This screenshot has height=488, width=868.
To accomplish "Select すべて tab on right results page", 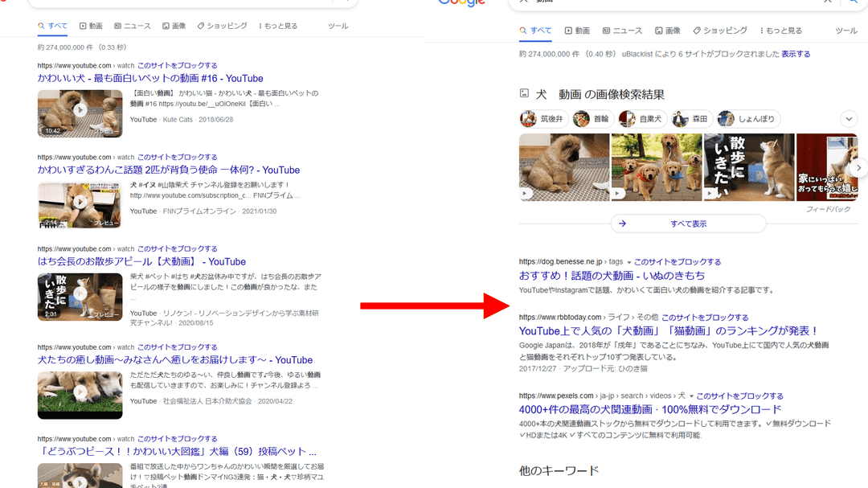I will (534, 31).
